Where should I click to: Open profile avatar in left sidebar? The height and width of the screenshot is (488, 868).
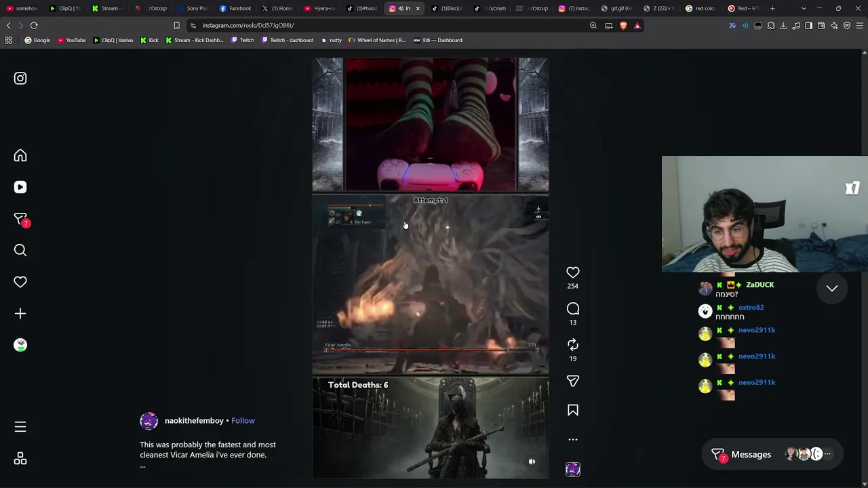coord(20,345)
